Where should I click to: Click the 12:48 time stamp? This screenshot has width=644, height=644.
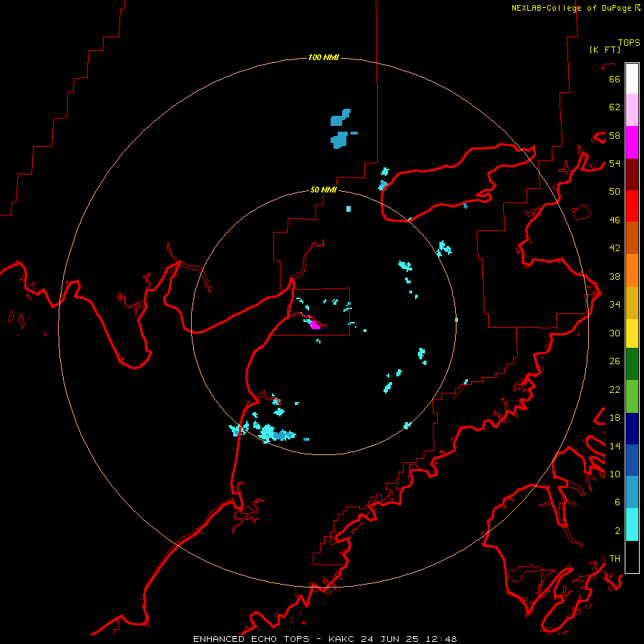pos(441,639)
